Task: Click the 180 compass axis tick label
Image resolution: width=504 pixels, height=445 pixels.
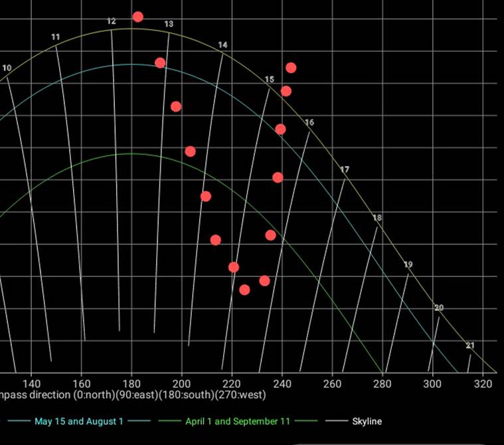Action: (x=131, y=383)
